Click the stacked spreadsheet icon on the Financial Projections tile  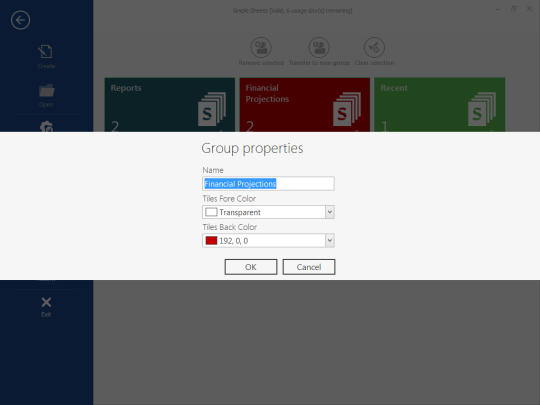[347, 109]
